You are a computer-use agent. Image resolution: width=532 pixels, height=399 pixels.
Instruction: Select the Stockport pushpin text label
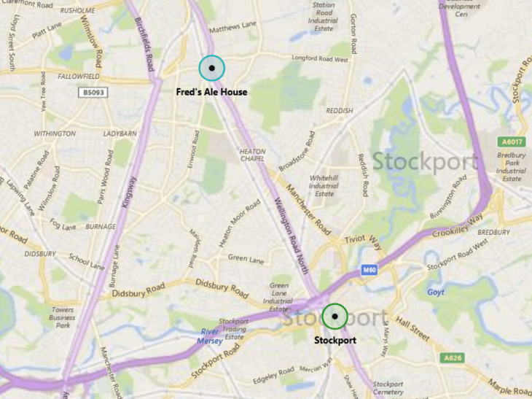click(335, 340)
